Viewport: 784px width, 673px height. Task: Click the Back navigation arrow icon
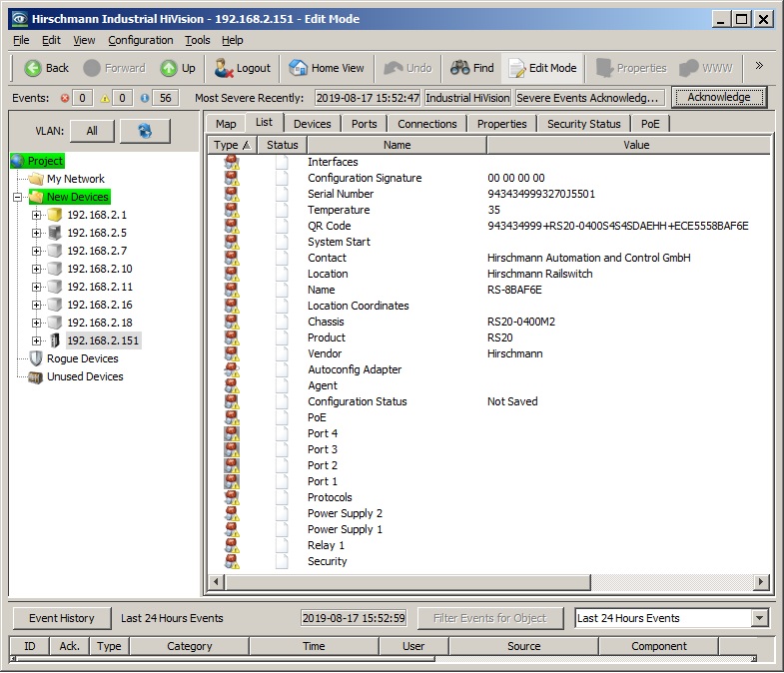[32, 68]
